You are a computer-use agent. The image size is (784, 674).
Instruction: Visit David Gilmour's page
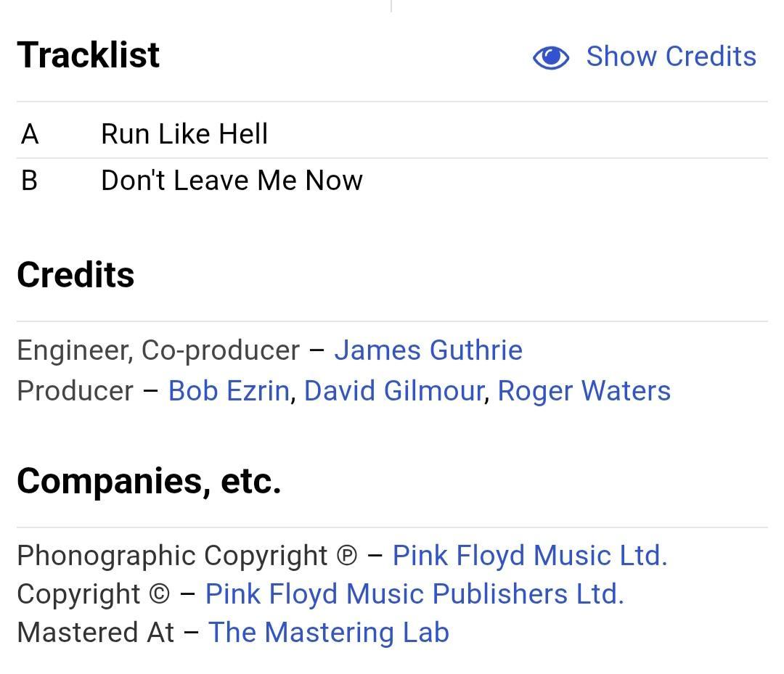(393, 391)
